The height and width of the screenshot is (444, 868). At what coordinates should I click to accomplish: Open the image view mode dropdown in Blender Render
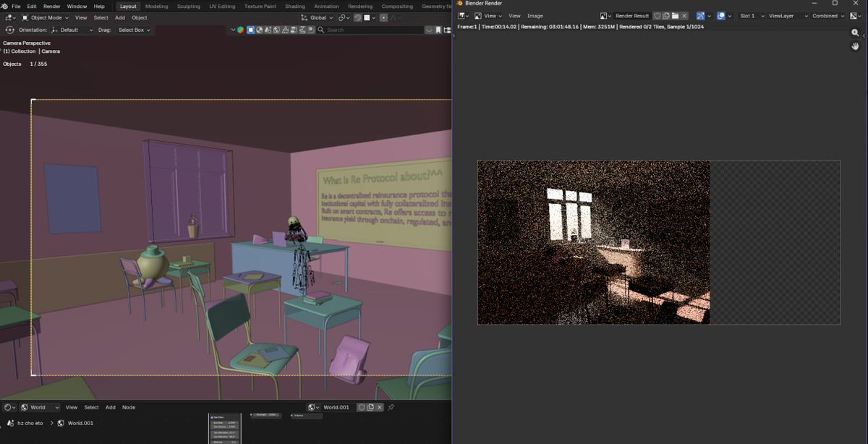(488, 15)
